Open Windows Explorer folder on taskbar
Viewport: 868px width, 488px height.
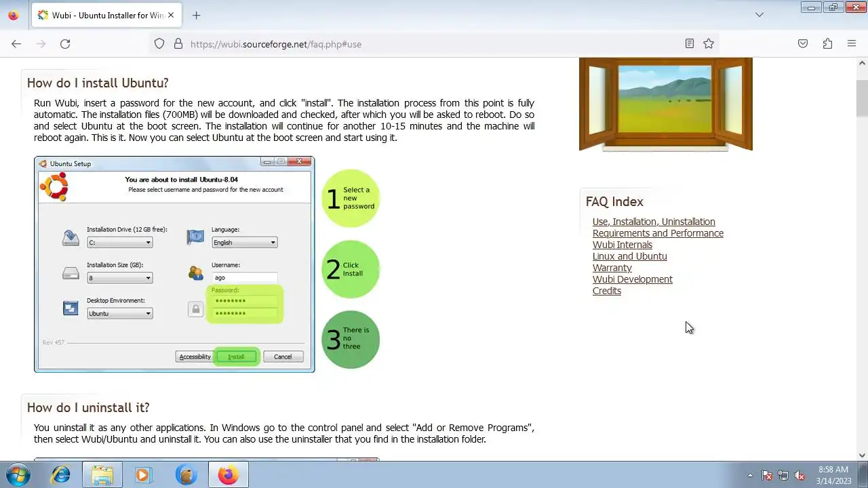pos(102,475)
